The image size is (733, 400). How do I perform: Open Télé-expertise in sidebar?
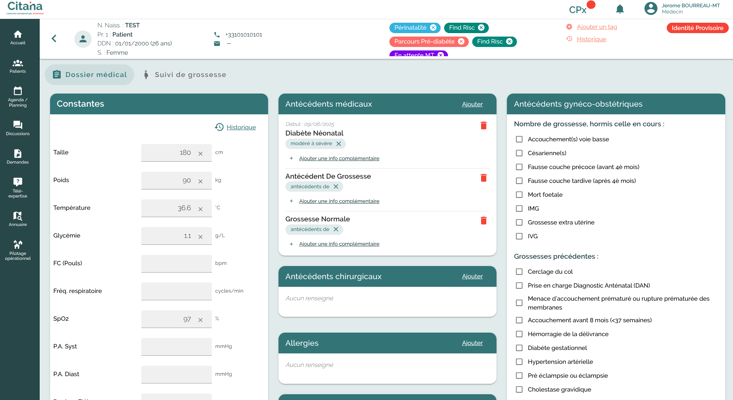pos(18,188)
